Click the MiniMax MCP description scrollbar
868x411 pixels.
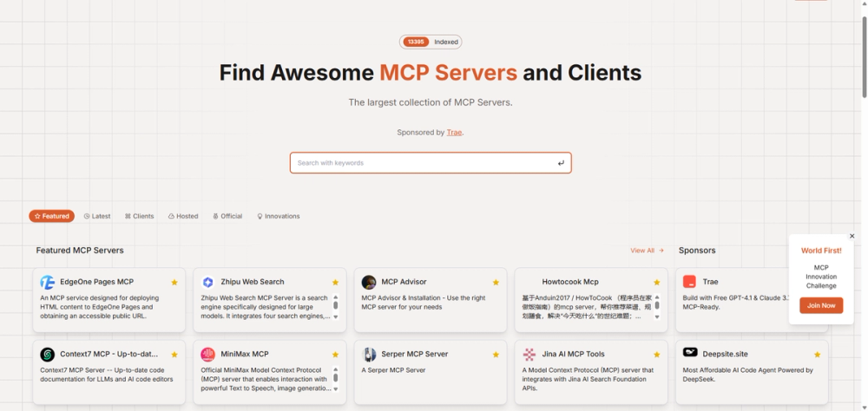(335, 380)
